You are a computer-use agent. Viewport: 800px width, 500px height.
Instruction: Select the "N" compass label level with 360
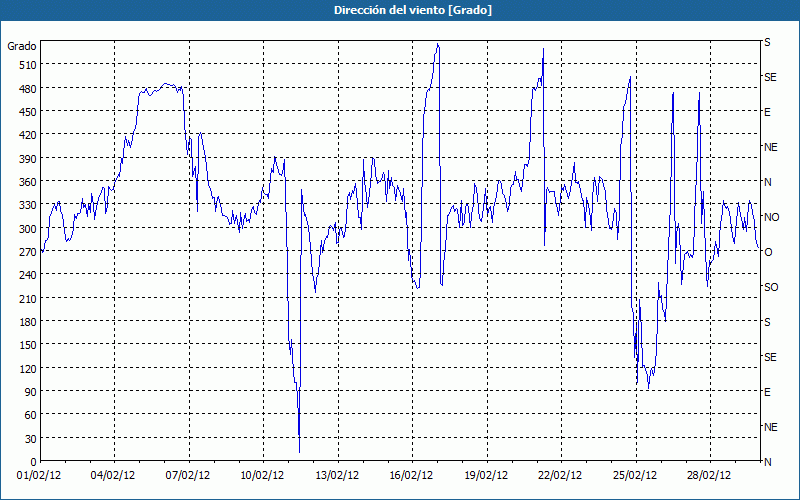click(767, 182)
